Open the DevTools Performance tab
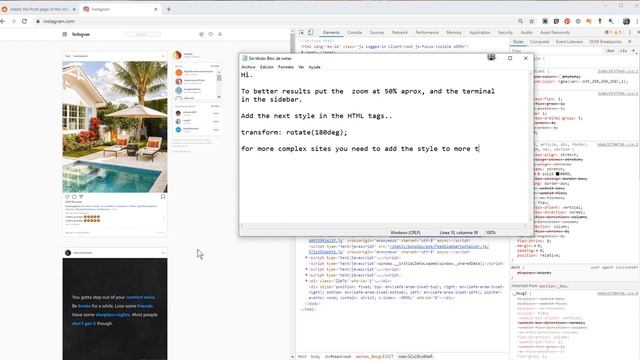 pyautogui.click(x=427, y=32)
